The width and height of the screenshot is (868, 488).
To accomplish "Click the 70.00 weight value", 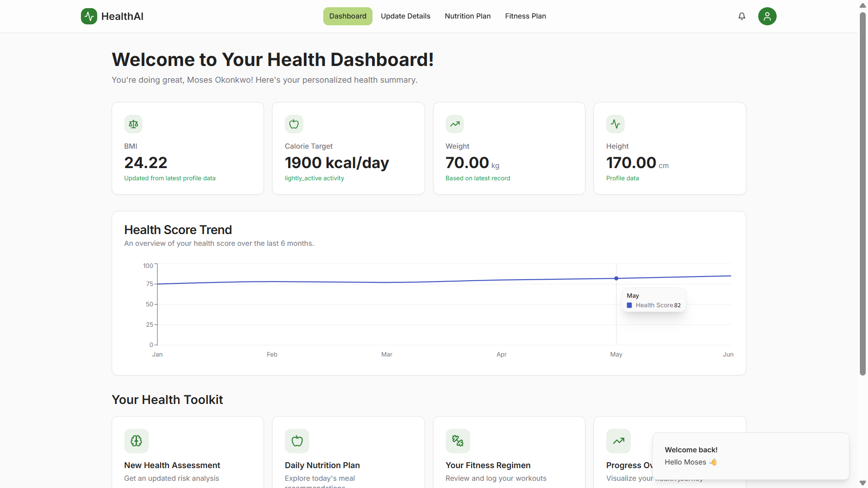I will click(x=467, y=163).
